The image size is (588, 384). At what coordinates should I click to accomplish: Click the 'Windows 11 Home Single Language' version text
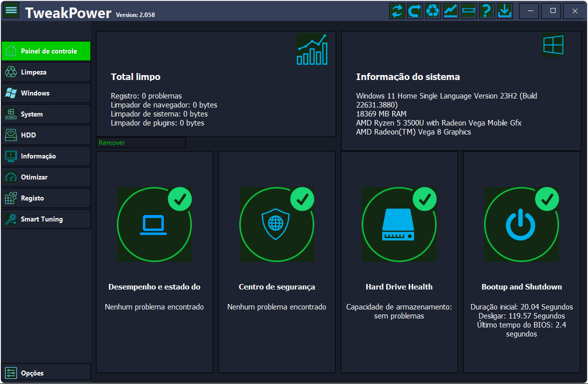pyautogui.click(x=447, y=100)
